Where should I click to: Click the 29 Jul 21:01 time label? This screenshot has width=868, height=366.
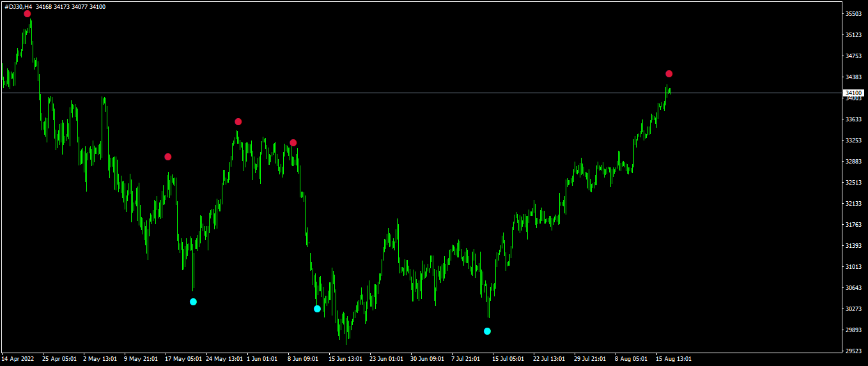(591, 358)
